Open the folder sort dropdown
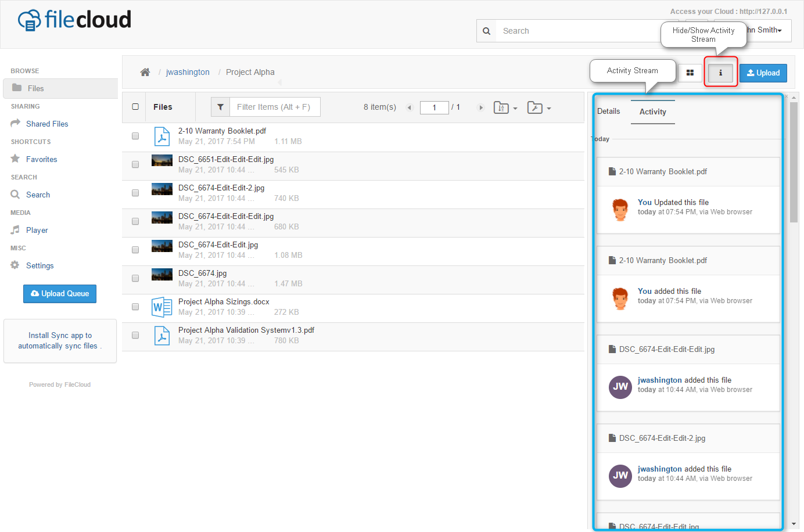This screenshot has height=532, width=804. click(x=505, y=107)
